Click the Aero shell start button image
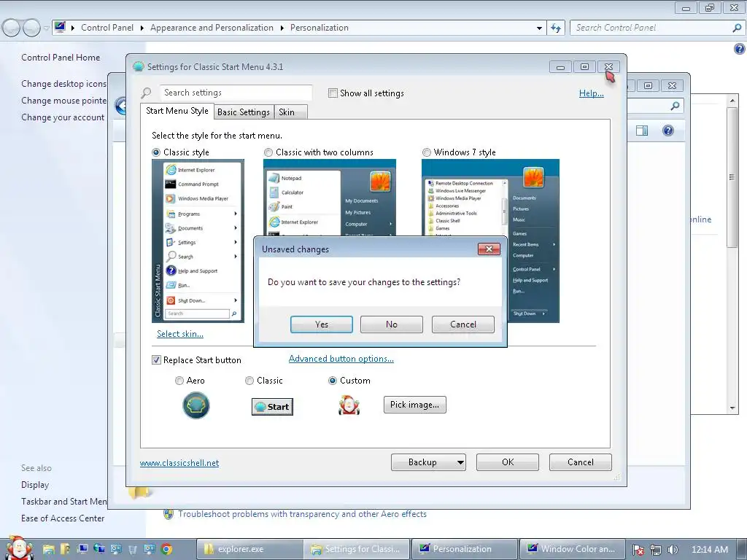The height and width of the screenshot is (560, 747). coord(196,405)
